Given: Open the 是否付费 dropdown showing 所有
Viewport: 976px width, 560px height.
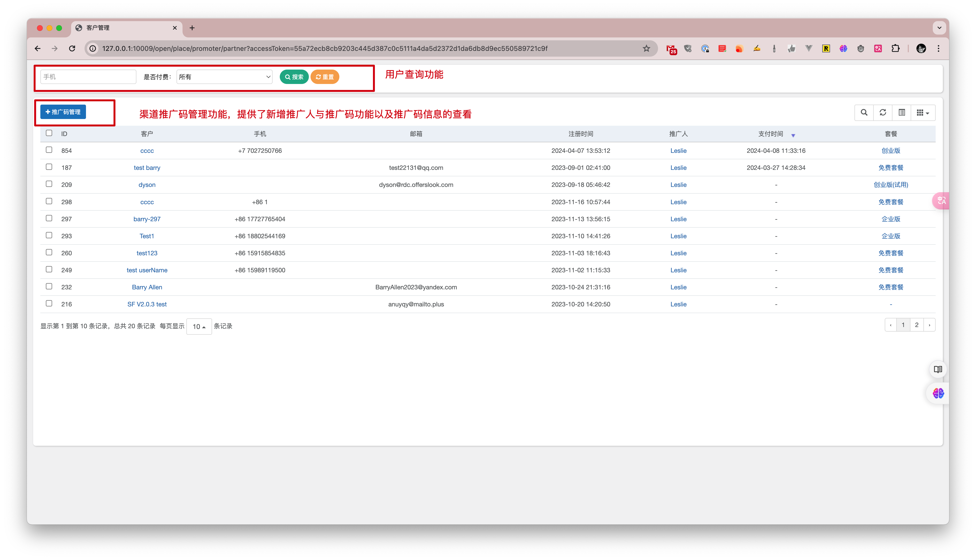Looking at the screenshot, I should [224, 77].
